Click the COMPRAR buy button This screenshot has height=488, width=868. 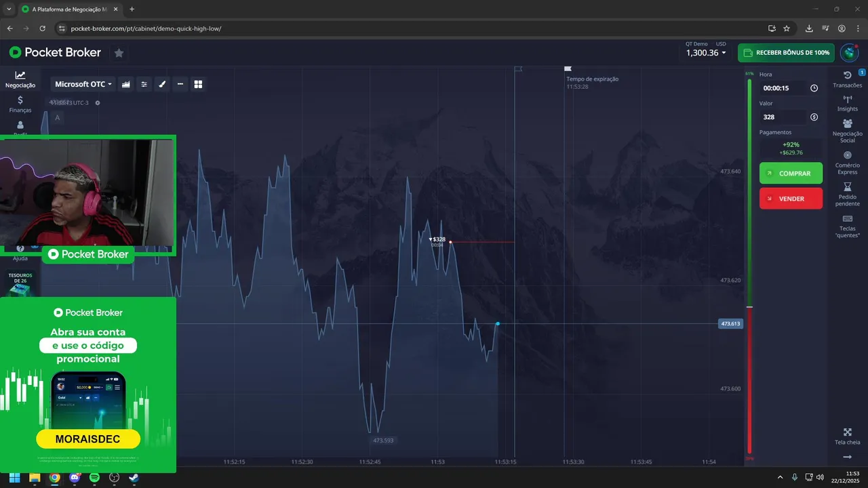tap(791, 174)
